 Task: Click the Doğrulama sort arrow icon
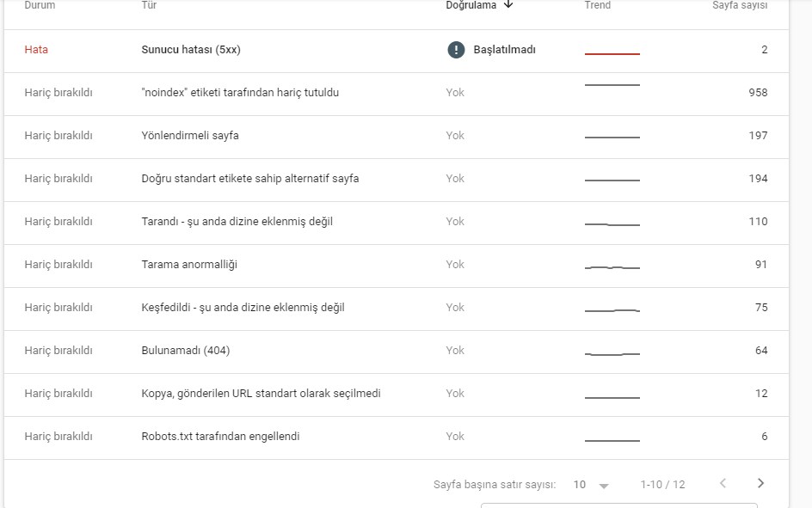coord(508,4)
